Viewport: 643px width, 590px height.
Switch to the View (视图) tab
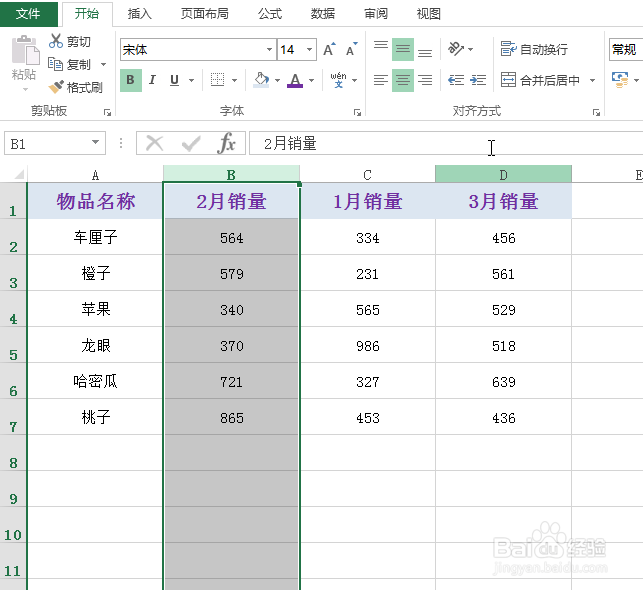[429, 14]
